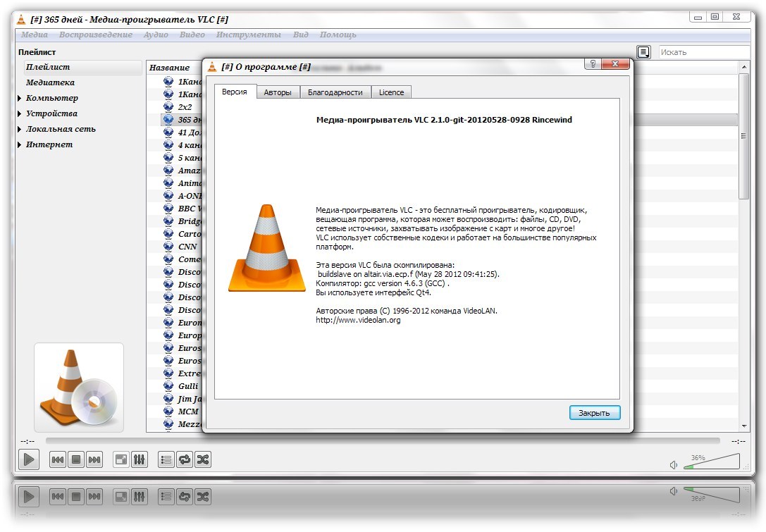This screenshot has height=532, width=766.
Task: Click the help question-mark button in dialog
Action: tap(593, 64)
